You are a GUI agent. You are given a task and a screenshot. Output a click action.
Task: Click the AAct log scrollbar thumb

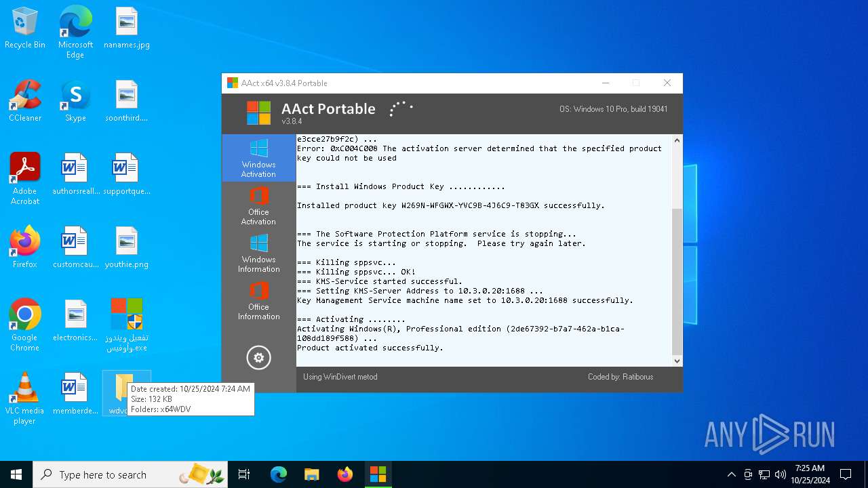coord(677,281)
